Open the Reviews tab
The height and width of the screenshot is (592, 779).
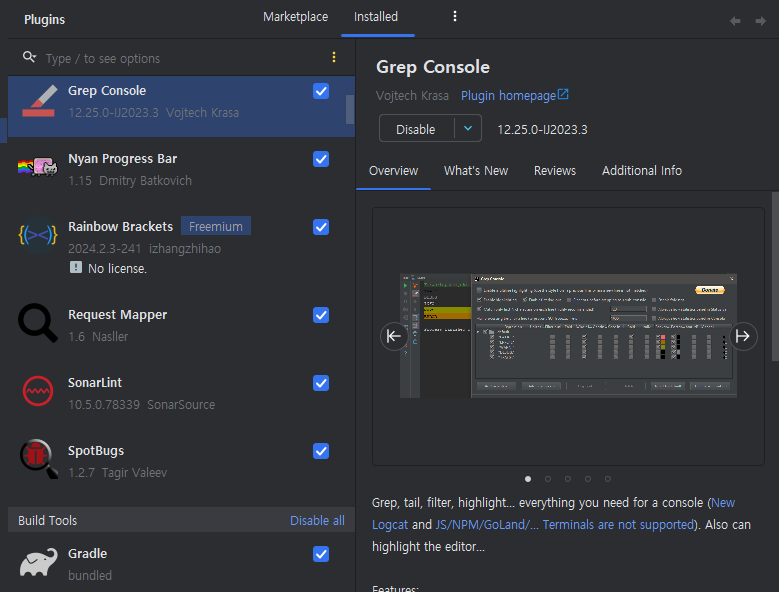(555, 171)
